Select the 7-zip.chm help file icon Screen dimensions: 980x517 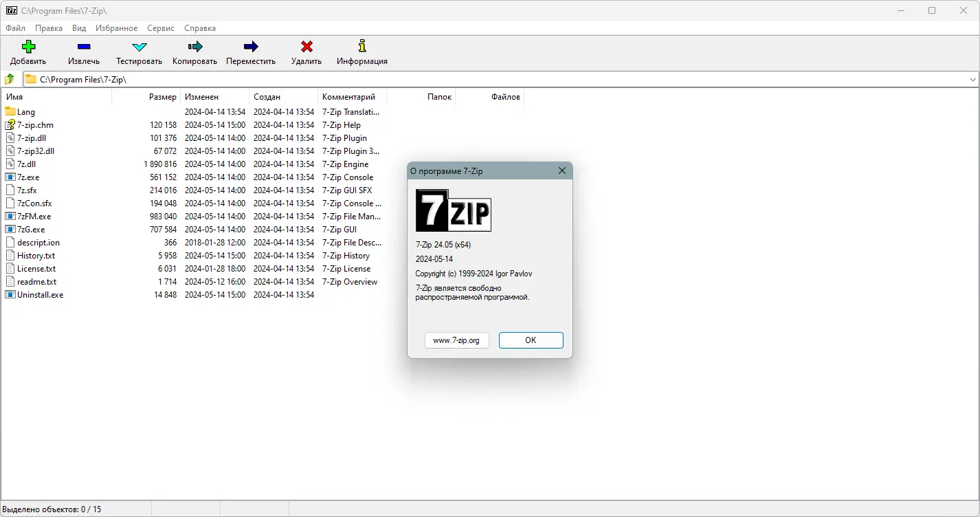(10, 124)
